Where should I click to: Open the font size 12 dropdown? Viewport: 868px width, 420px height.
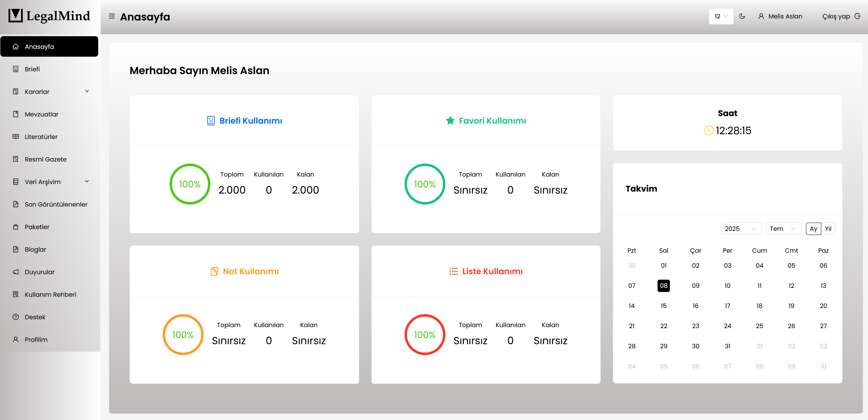pyautogui.click(x=721, y=16)
